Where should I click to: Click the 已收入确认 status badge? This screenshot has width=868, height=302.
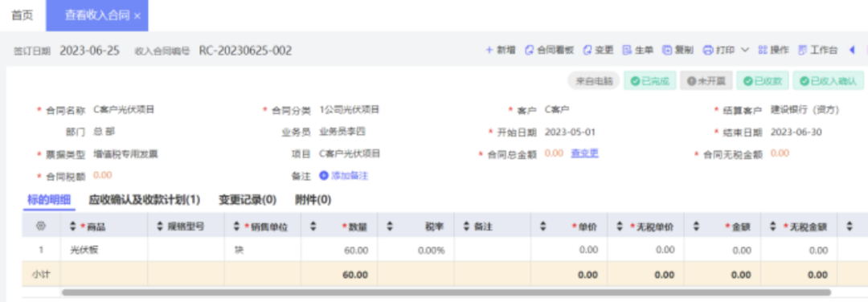(x=828, y=81)
